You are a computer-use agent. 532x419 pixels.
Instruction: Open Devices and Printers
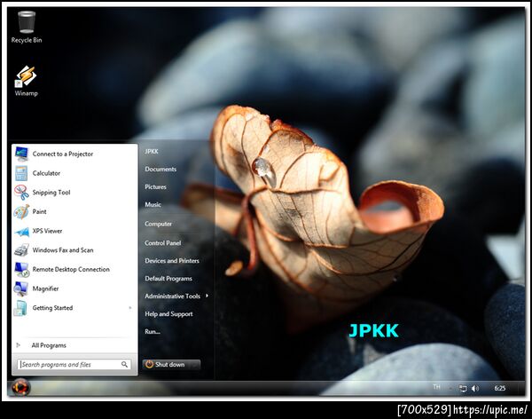pos(172,261)
